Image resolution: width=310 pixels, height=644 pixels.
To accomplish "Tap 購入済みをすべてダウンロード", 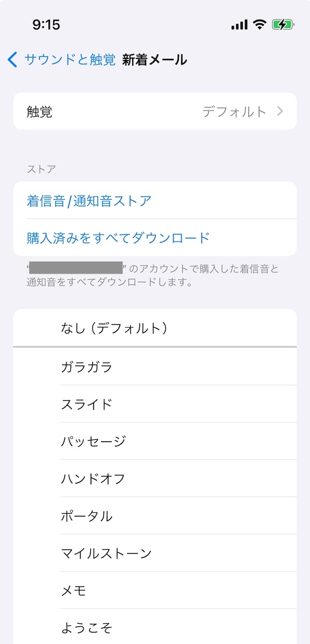I will pyautogui.click(x=118, y=238).
